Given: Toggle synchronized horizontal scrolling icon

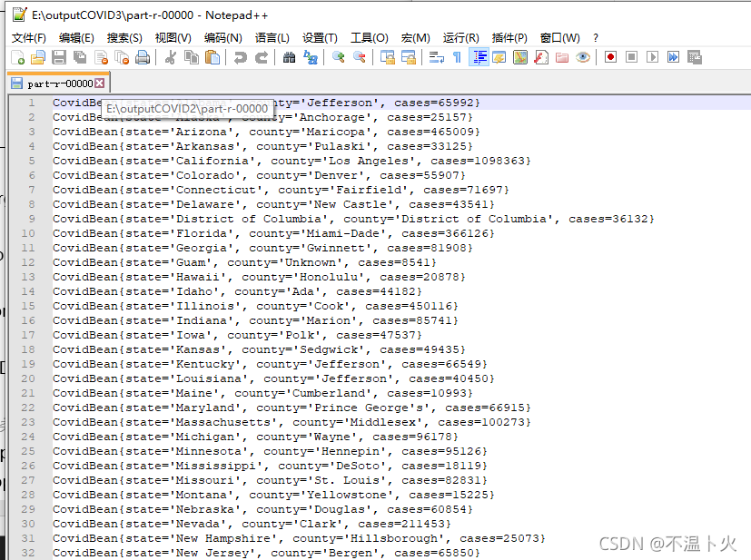Looking at the screenshot, I should [x=409, y=57].
